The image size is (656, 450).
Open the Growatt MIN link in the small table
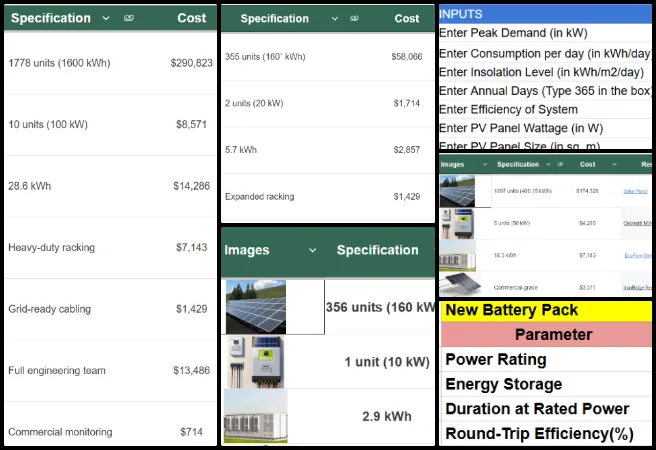tap(637, 223)
